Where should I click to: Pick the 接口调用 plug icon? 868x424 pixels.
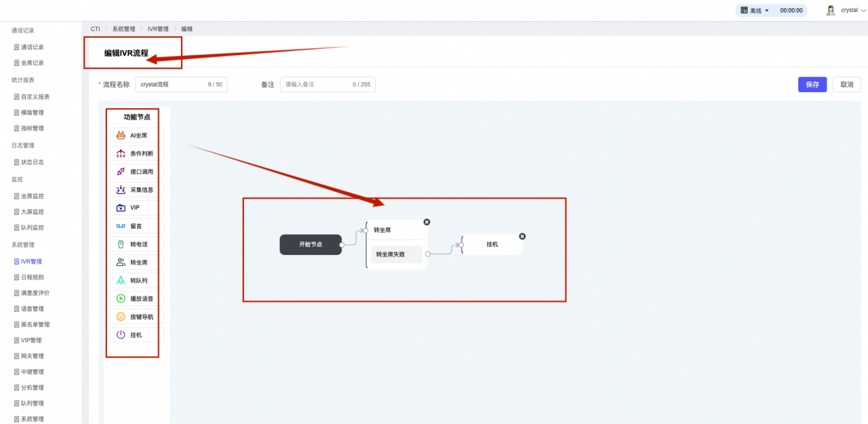coord(121,172)
